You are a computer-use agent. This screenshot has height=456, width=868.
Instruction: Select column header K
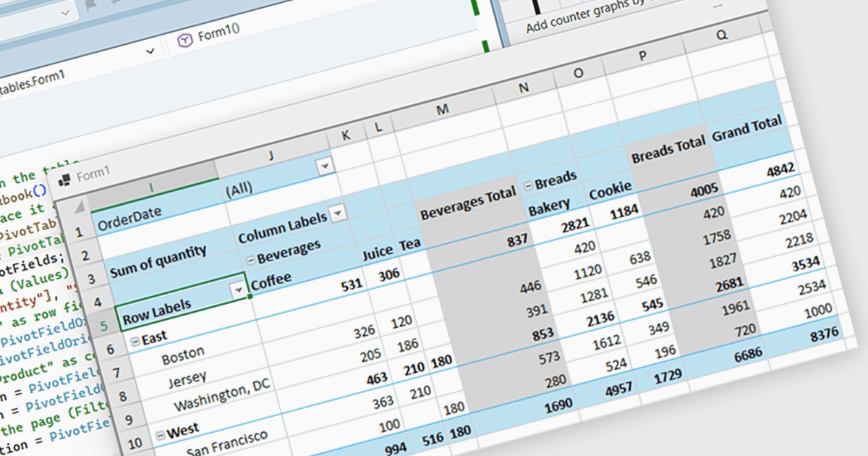345,135
